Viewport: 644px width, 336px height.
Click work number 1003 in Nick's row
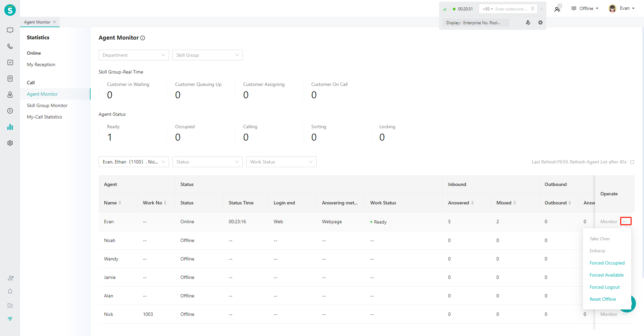pos(148,314)
